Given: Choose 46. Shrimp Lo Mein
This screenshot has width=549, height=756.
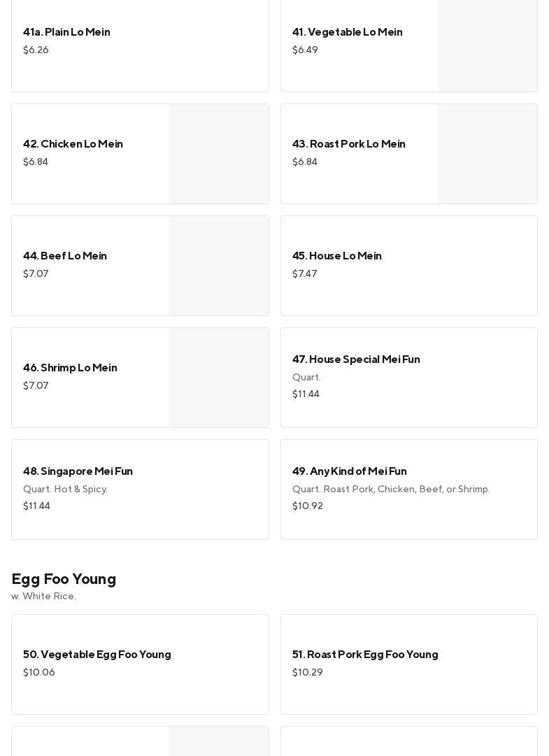Looking at the screenshot, I should click(70, 368).
